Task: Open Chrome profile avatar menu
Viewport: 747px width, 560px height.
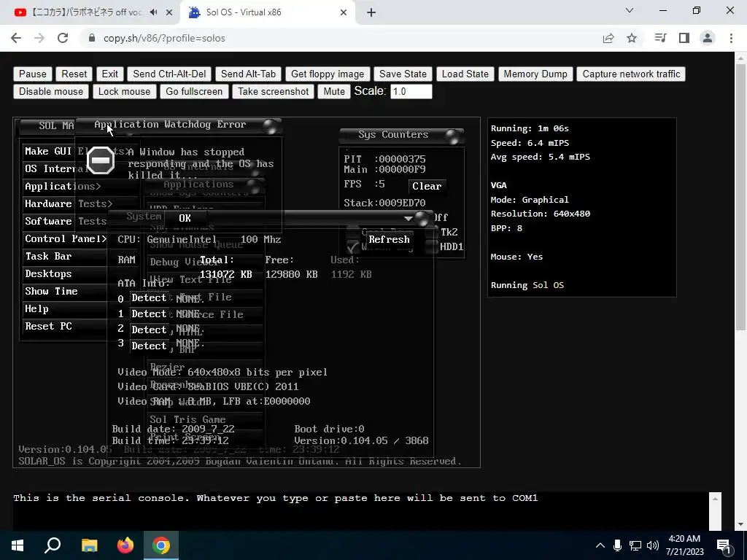Action: click(x=708, y=38)
